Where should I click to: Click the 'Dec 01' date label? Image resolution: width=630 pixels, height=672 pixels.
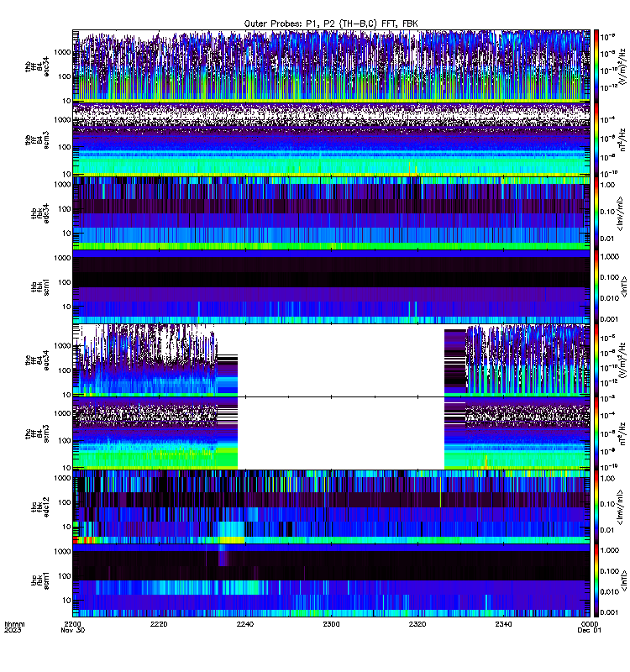[x=590, y=630]
